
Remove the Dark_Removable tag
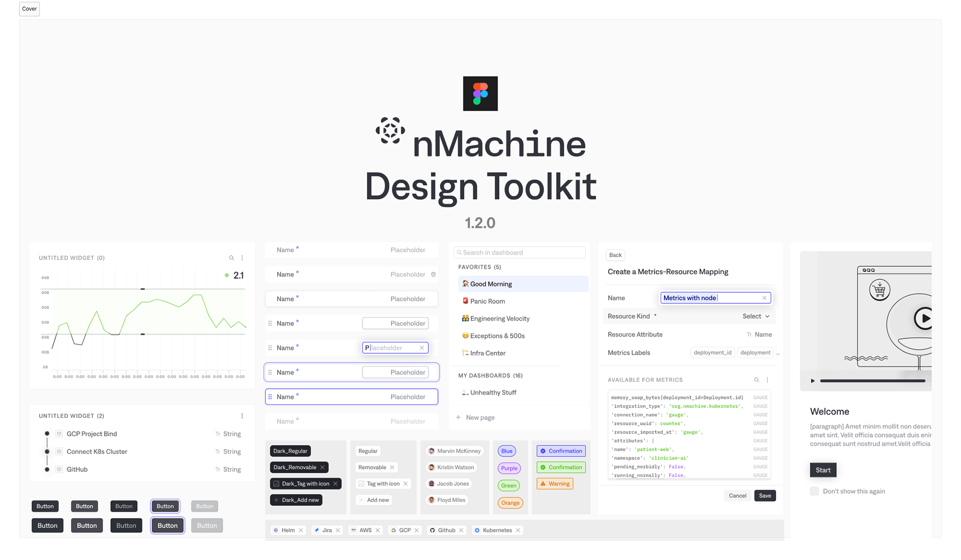click(x=322, y=467)
